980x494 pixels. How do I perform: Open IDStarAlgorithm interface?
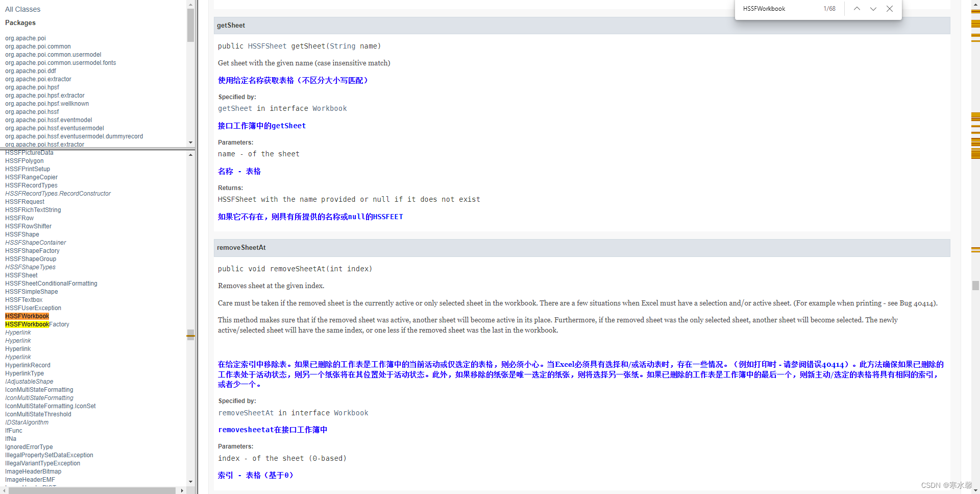[x=27, y=422]
